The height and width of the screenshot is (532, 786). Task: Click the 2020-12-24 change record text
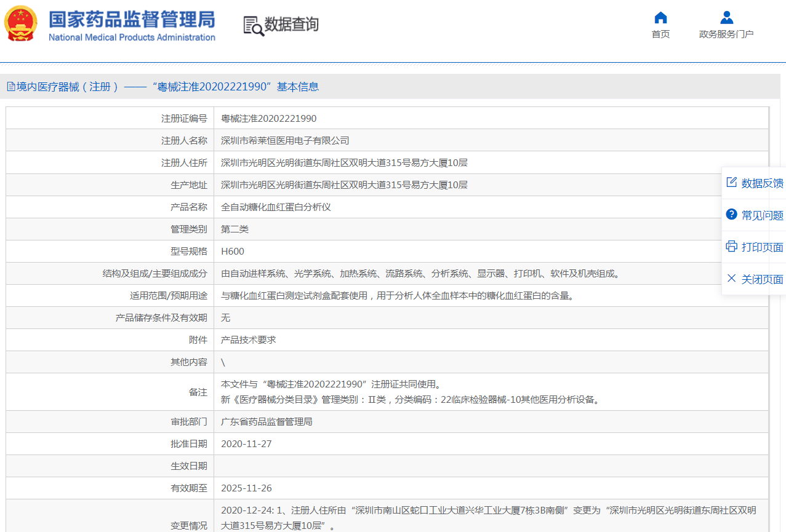coord(489,517)
